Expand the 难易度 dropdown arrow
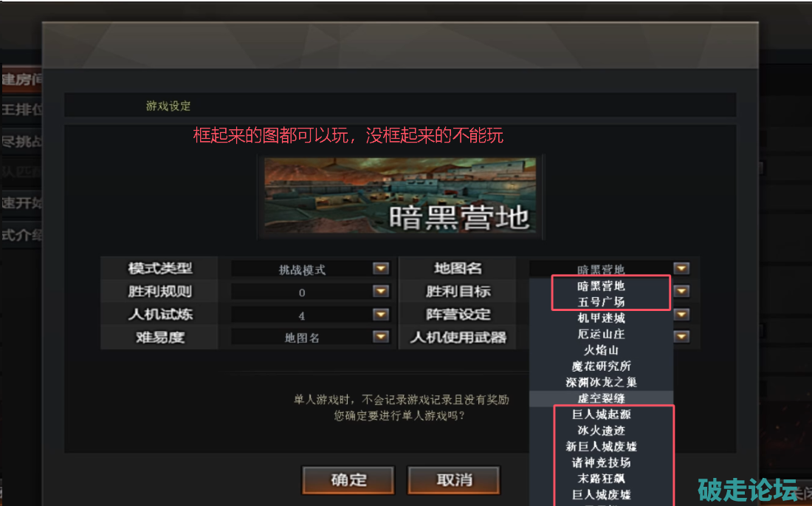The width and height of the screenshot is (812, 506). [381, 337]
